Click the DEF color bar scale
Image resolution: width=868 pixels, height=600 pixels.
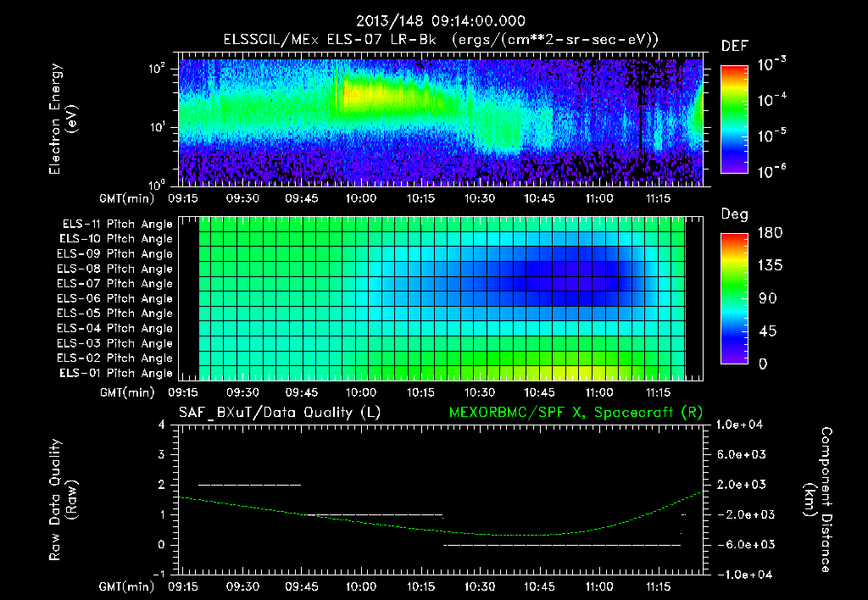(x=734, y=119)
